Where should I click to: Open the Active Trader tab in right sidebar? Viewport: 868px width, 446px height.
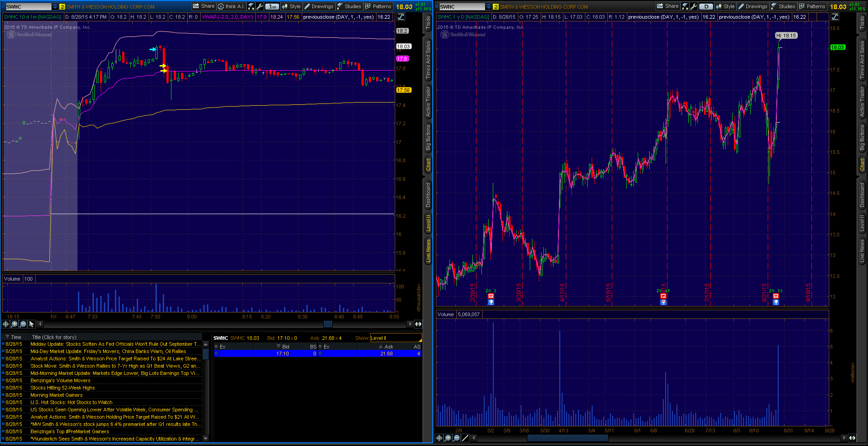coord(862,101)
